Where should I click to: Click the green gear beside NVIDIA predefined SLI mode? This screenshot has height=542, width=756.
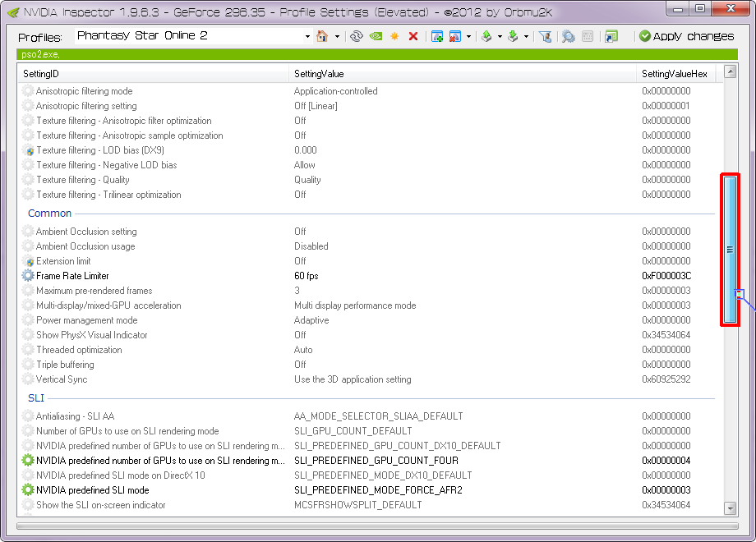(28, 490)
